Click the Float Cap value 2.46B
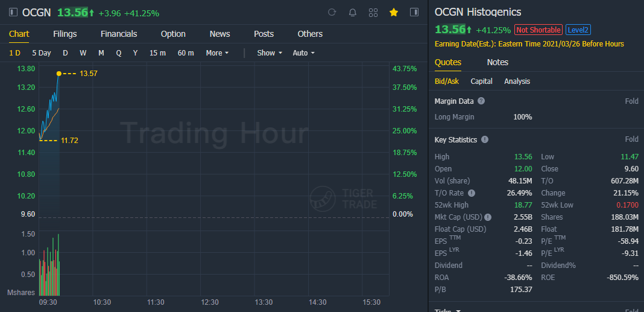This screenshot has height=312, width=644. [x=523, y=229]
